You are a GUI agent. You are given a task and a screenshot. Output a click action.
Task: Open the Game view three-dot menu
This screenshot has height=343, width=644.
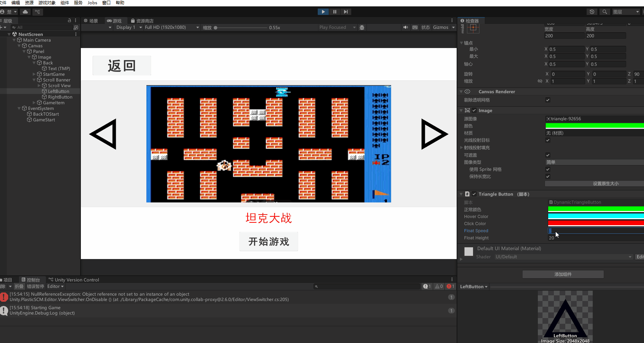coord(452,21)
